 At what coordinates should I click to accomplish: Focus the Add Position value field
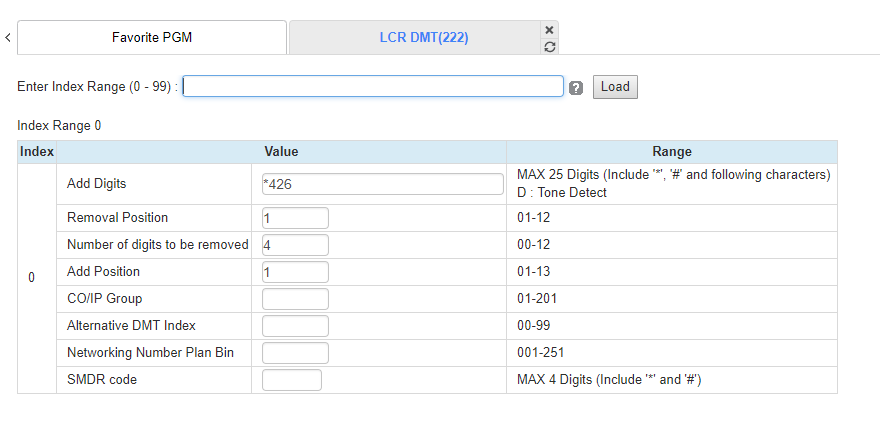(x=295, y=272)
